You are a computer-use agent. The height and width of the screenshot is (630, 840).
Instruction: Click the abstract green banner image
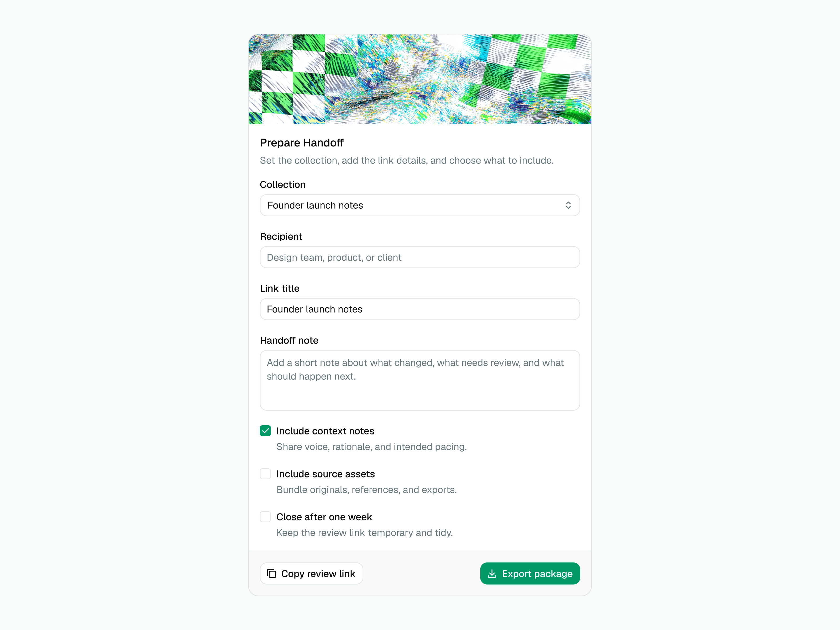420,79
